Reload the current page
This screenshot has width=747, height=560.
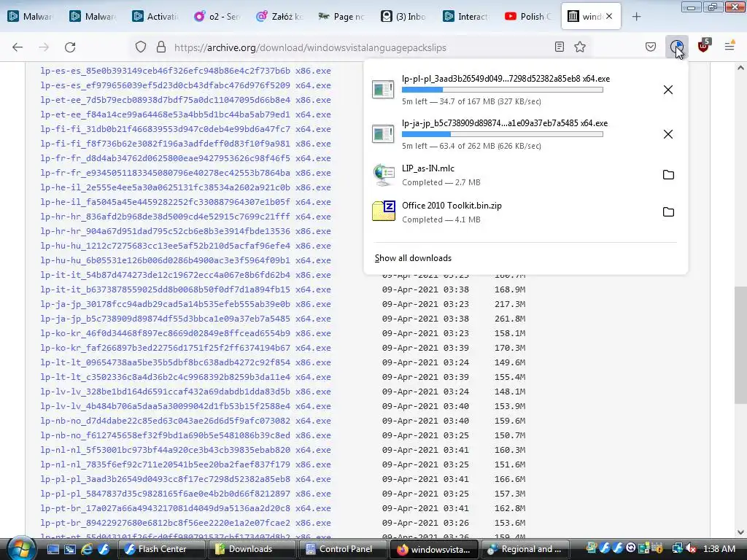click(x=70, y=47)
